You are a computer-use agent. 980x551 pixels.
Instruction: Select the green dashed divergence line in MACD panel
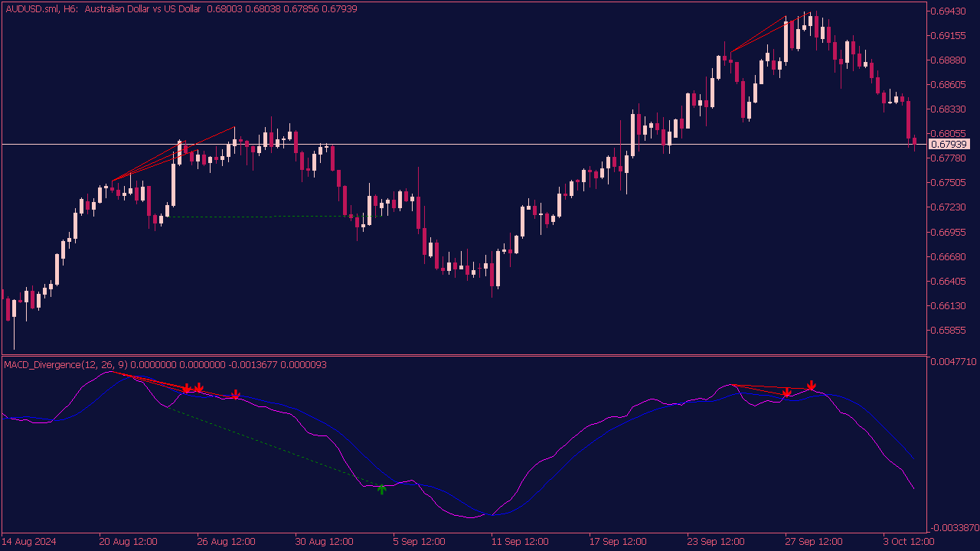pos(275,446)
